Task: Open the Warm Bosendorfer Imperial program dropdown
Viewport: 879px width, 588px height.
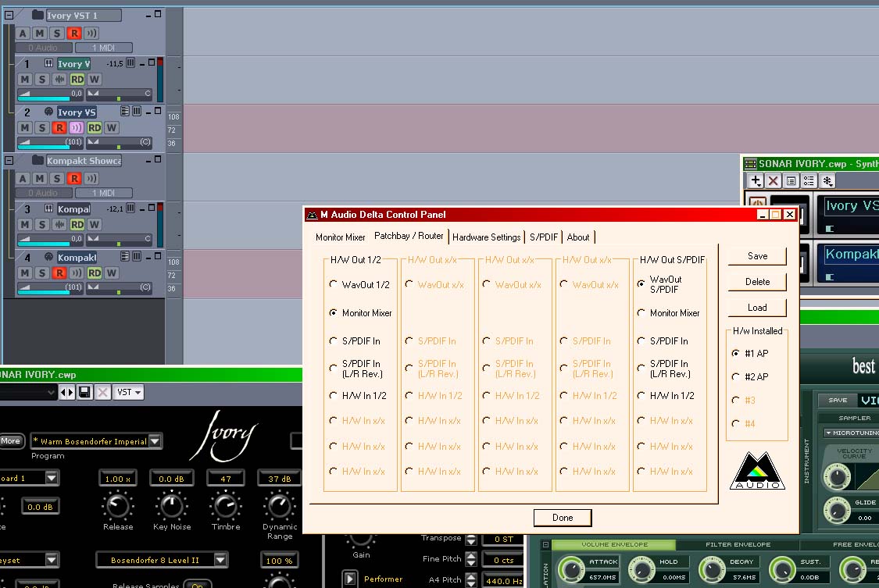Action: click(x=155, y=441)
